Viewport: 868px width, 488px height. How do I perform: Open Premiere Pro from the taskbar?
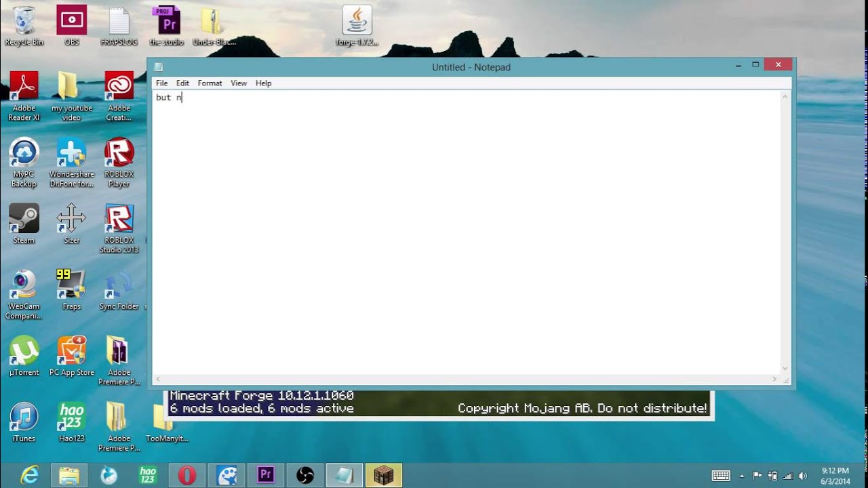tap(265, 474)
